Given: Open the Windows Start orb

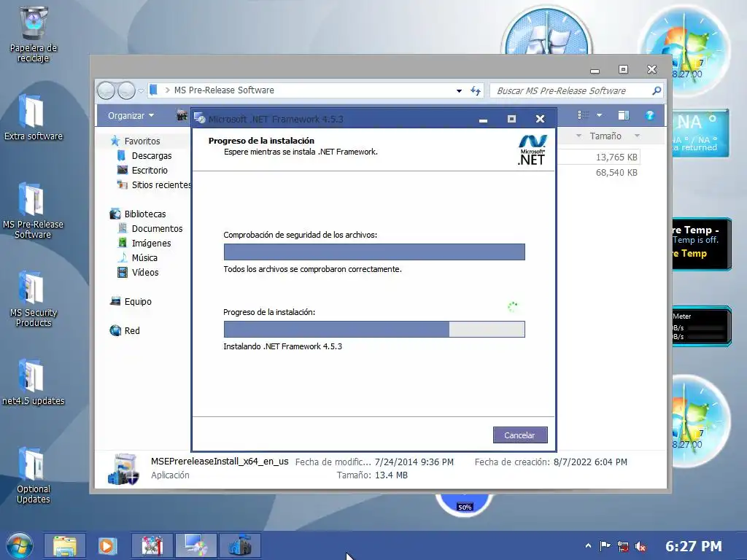Looking at the screenshot, I should pos(20,545).
